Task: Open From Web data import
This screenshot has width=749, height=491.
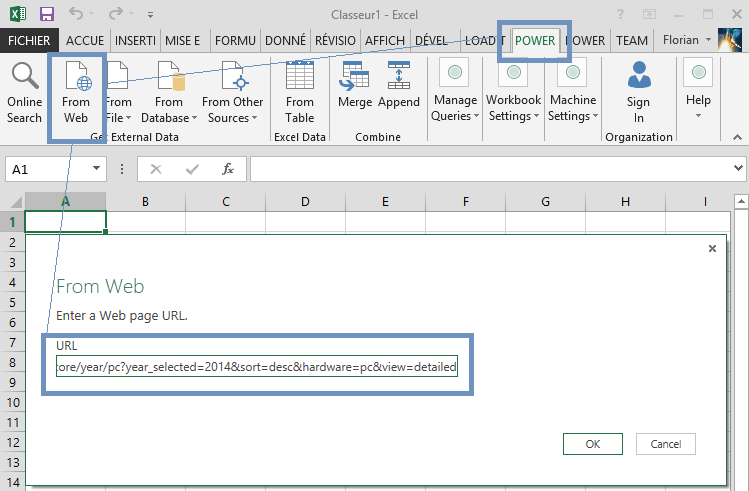Action: [x=76, y=94]
